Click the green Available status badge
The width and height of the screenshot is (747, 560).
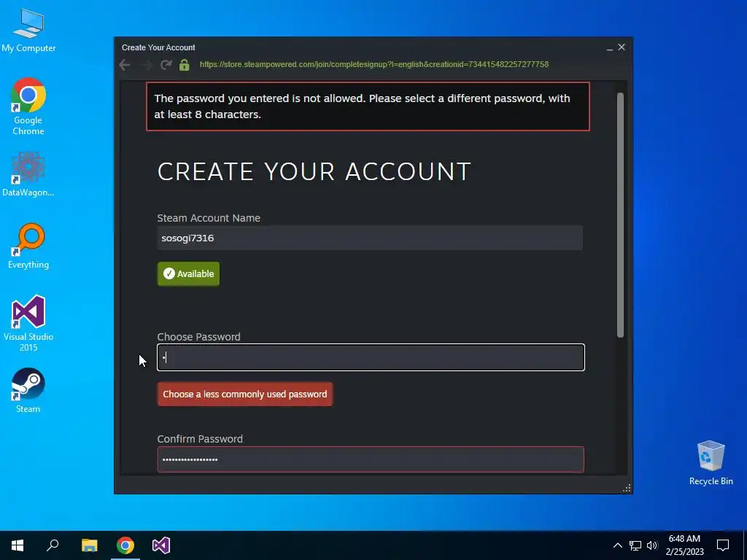coord(189,274)
